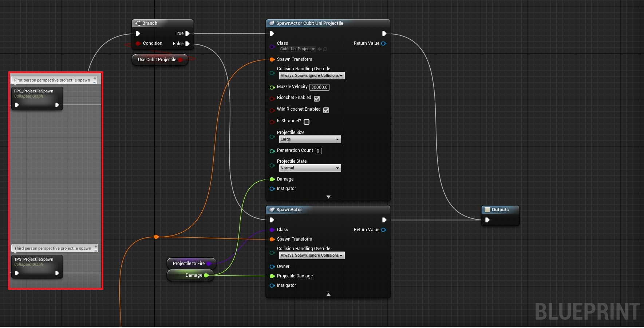Click Branch node True execution pin
This screenshot has height=328, width=644.
[x=187, y=33]
